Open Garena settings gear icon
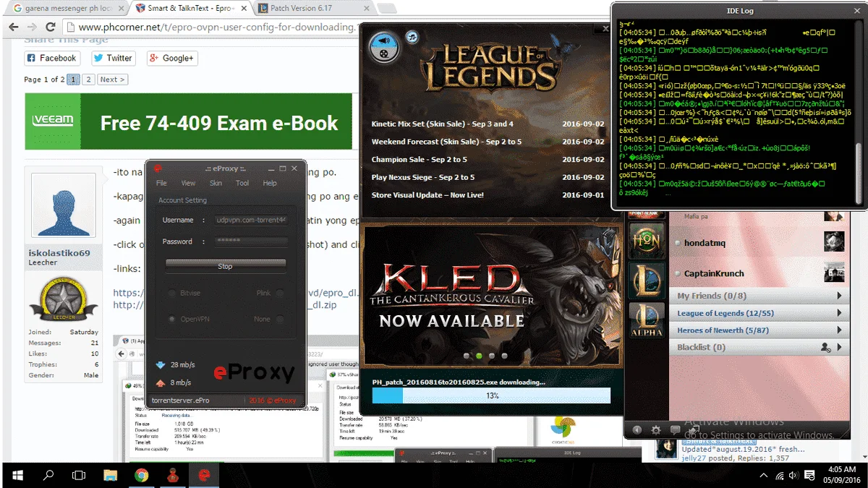The width and height of the screenshot is (868, 488). (656, 429)
